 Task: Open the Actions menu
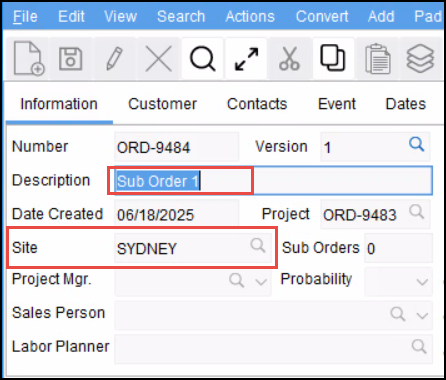250,16
